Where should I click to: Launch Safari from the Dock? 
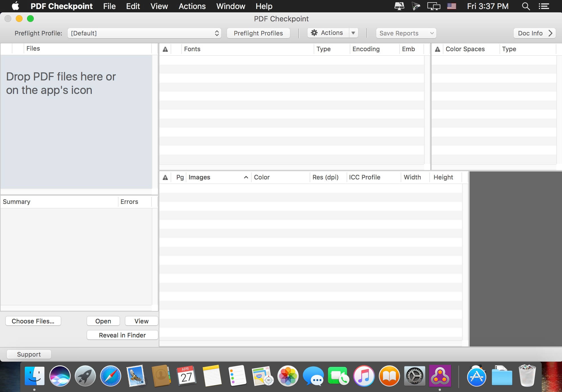[111, 376]
